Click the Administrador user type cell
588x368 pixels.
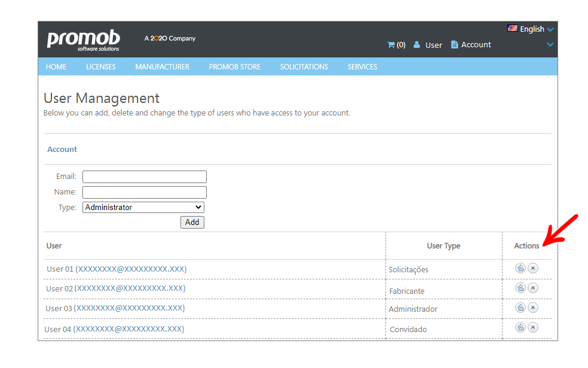(x=413, y=309)
